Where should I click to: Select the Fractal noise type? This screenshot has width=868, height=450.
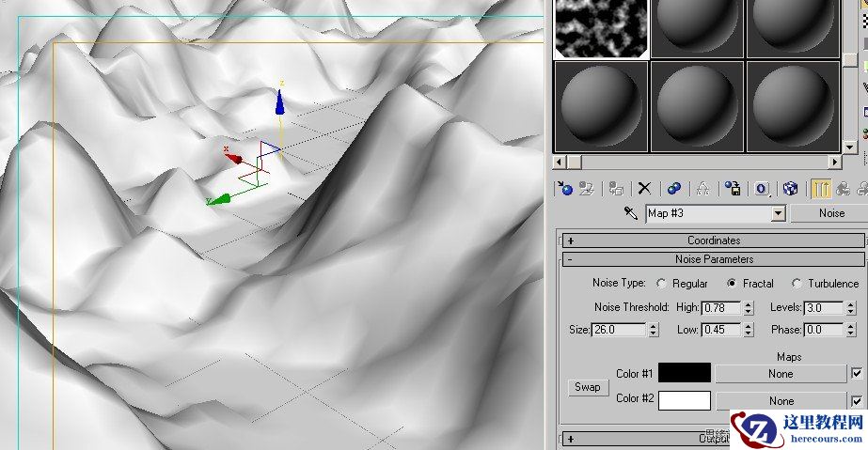tap(732, 283)
